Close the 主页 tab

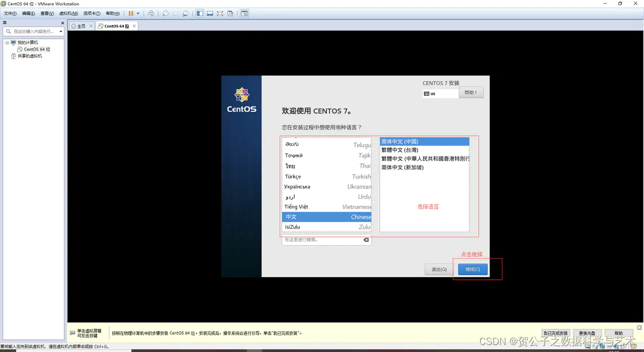tap(91, 26)
